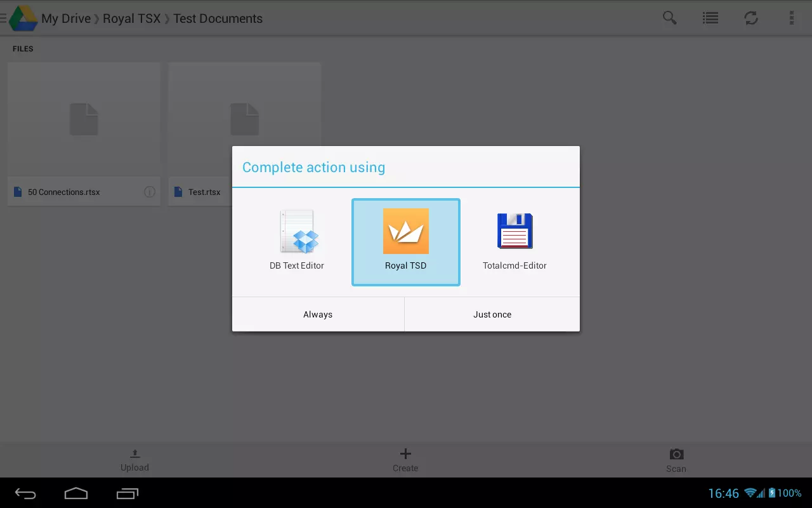The height and width of the screenshot is (508, 812).
Task: Click the Complete action using title
Action: tap(313, 168)
